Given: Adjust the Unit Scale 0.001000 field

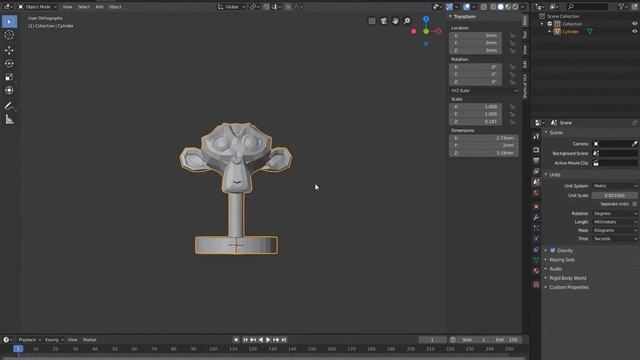Looking at the screenshot, I should click(615, 196).
